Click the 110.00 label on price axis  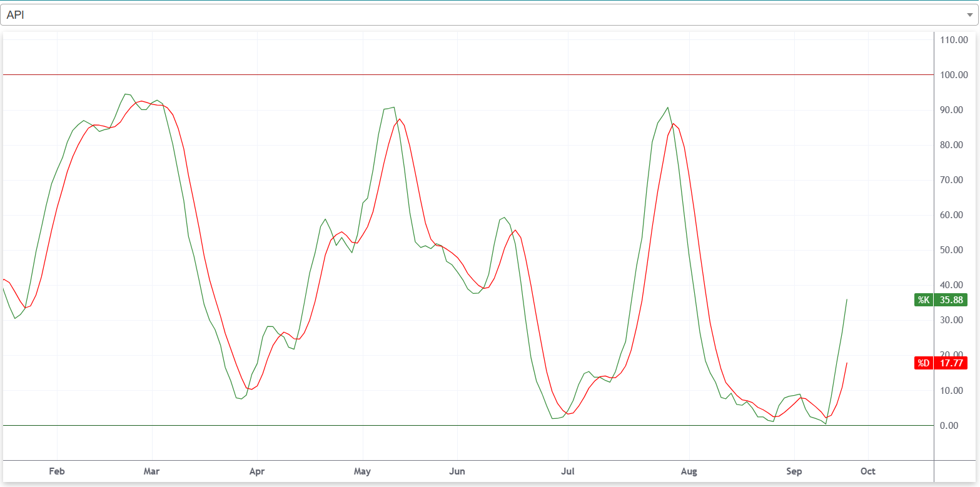pyautogui.click(x=953, y=40)
